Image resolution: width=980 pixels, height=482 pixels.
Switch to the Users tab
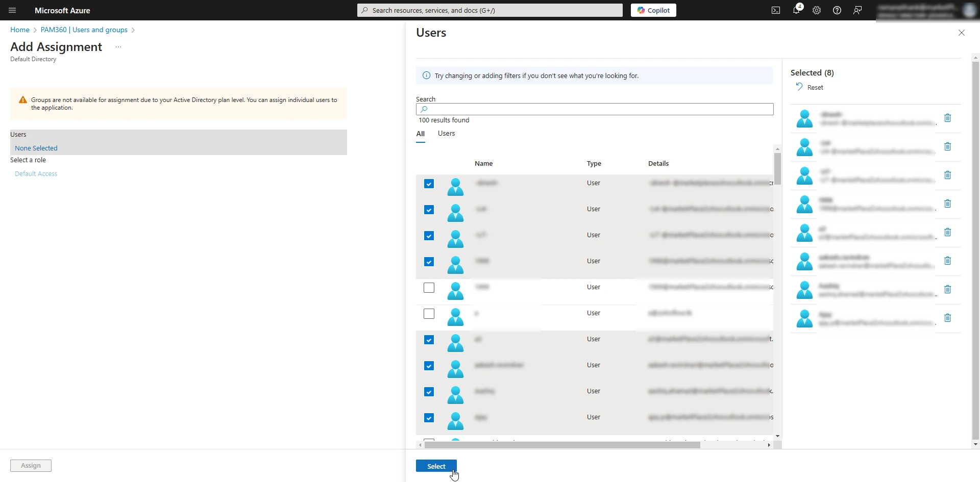click(446, 134)
